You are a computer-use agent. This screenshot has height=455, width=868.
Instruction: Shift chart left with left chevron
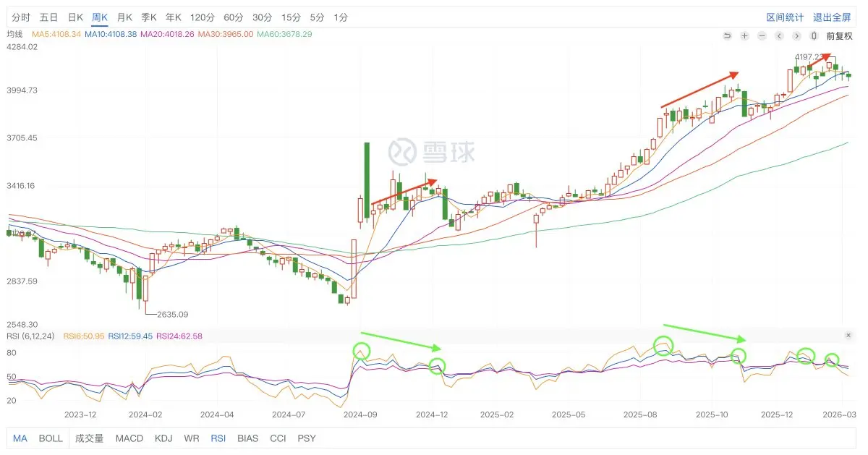click(779, 35)
